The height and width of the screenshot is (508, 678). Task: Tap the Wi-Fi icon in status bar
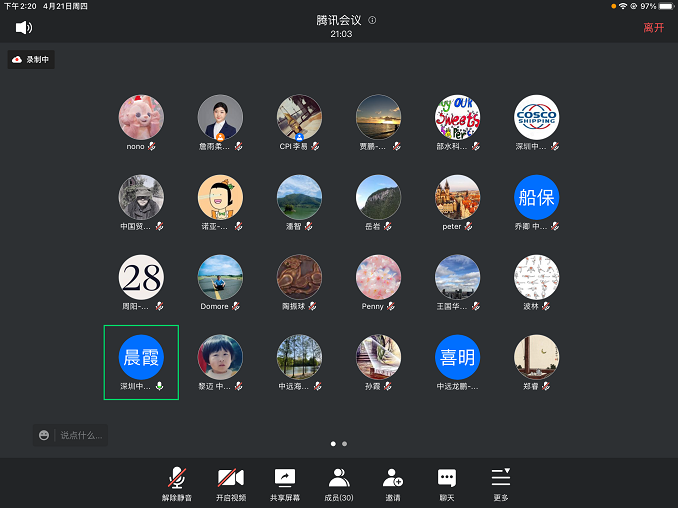623,6
